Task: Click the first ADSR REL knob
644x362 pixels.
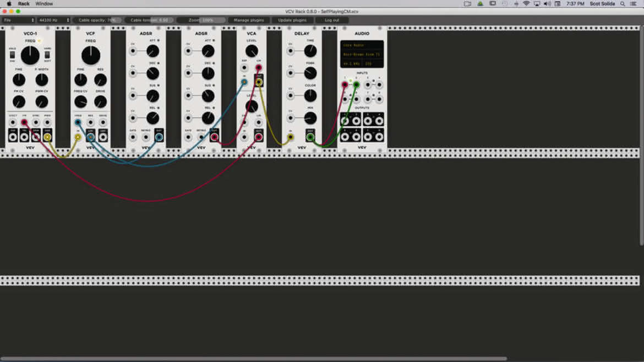Action: tap(152, 118)
